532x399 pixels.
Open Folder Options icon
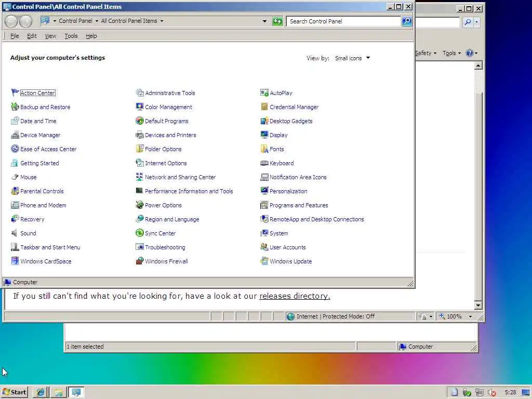coord(139,149)
